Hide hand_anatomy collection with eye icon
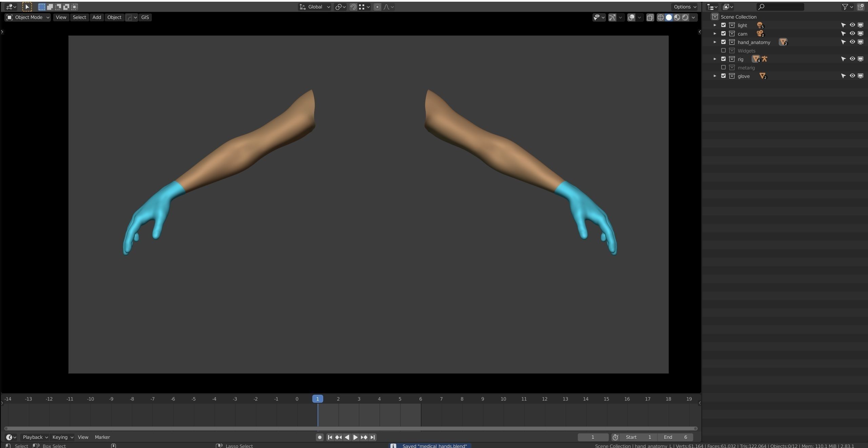Image resolution: width=868 pixels, height=448 pixels. click(x=852, y=42)
